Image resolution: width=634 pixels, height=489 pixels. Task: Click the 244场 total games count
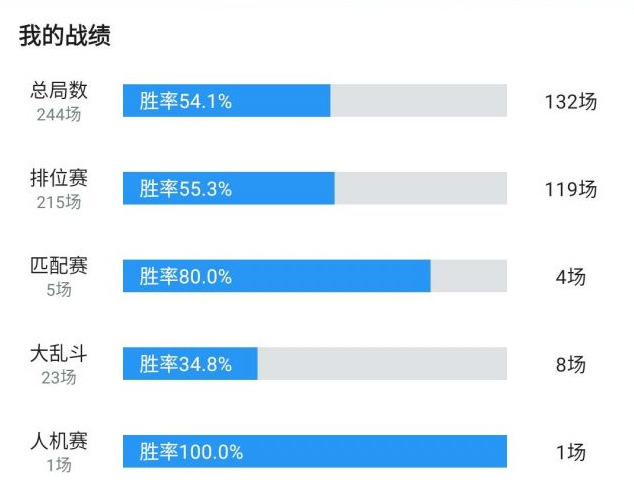coord(59,114)
